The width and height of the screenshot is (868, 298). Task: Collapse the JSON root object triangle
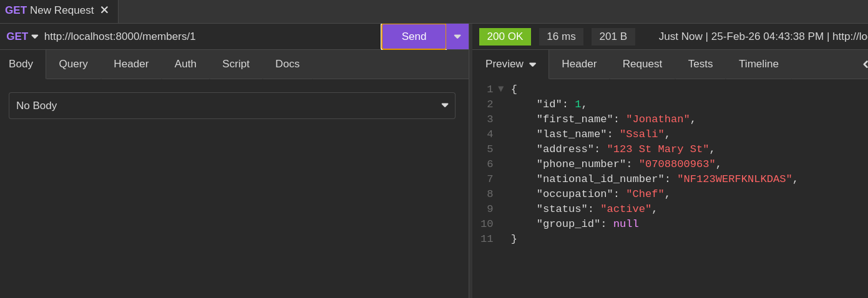[x=500, y=89]
